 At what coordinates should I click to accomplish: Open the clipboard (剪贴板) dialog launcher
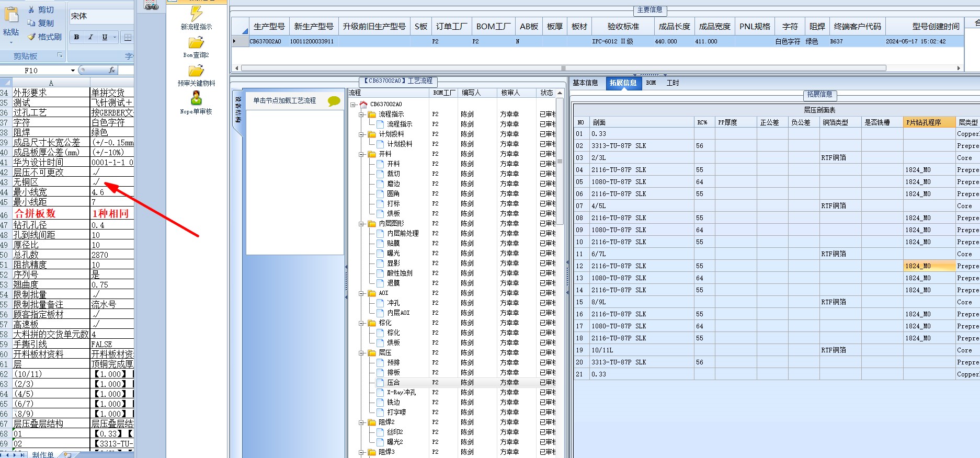60,55
